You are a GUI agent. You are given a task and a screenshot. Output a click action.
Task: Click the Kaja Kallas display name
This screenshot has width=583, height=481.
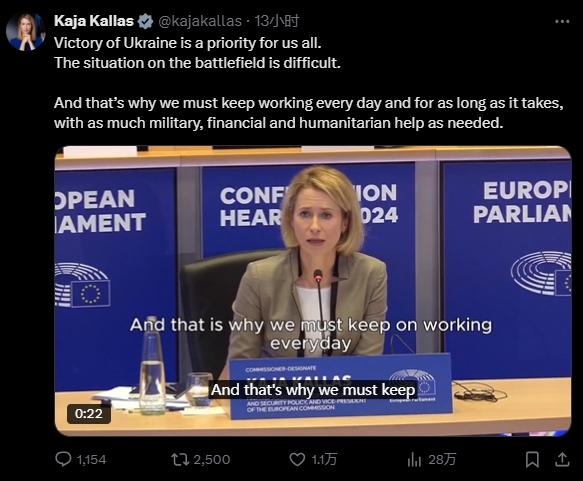94,21
